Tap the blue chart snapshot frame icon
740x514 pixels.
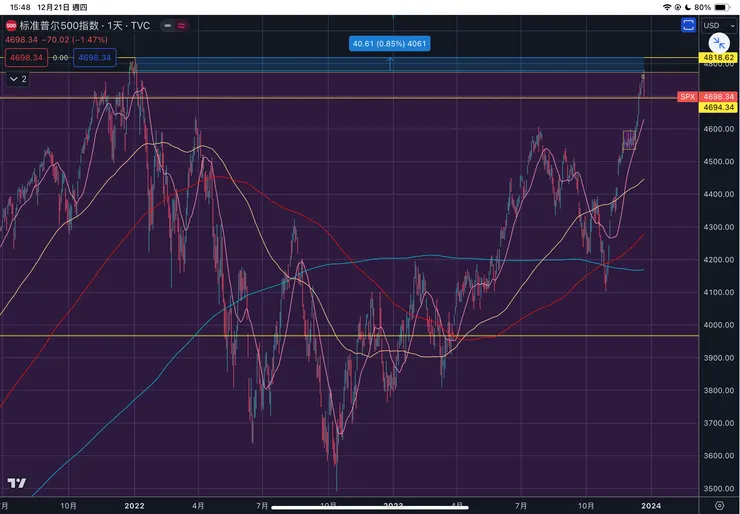[x=689, y=25]
